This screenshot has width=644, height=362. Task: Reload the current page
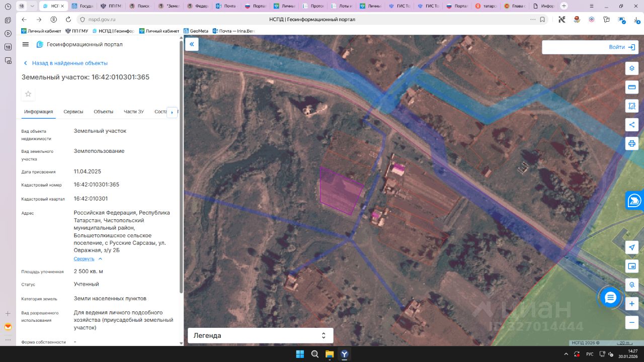click(68, 20)
